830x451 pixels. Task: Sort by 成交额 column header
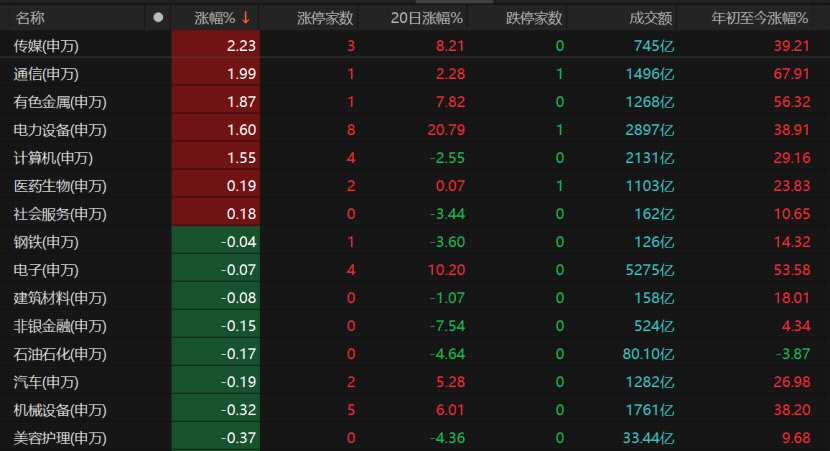coord(651,18)
